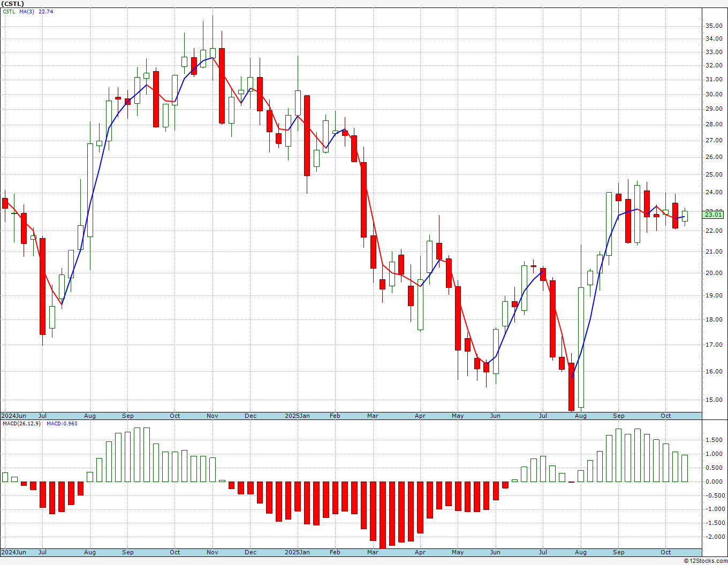Select the 21.00 price axis label

[x=713, y=251]
